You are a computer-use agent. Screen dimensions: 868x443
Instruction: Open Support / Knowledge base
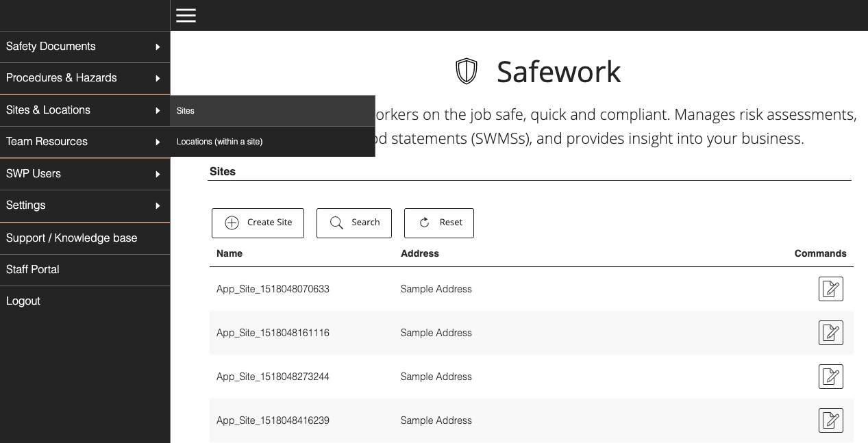[85, 238]
